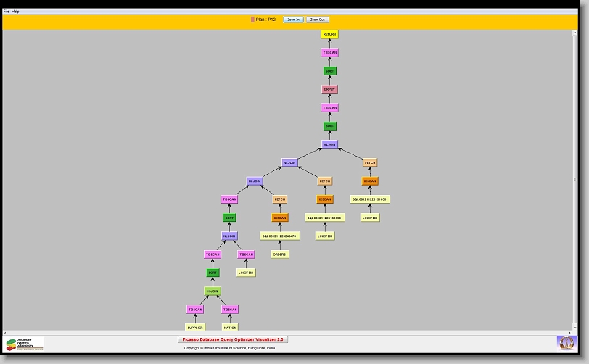
Task: Click the Zoom In button
Action: [x=293, y=20]
